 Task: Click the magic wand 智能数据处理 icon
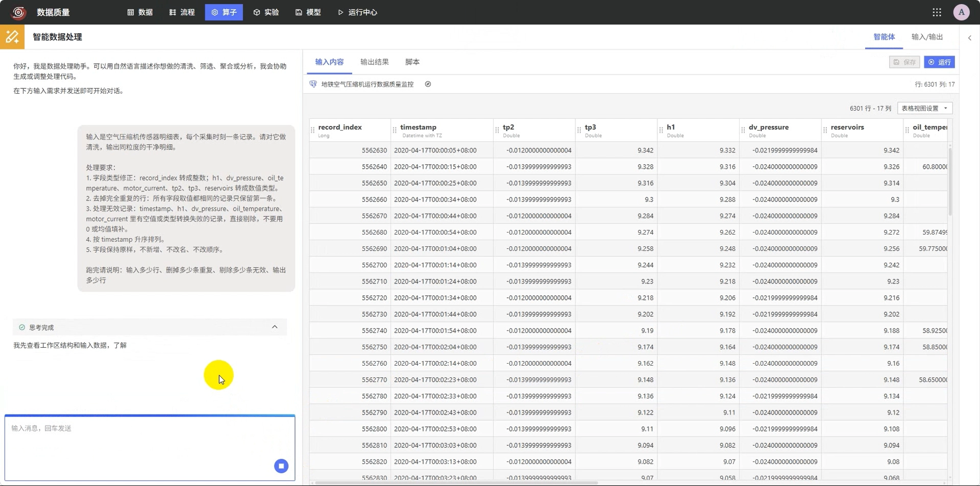(x=12, y=37)
